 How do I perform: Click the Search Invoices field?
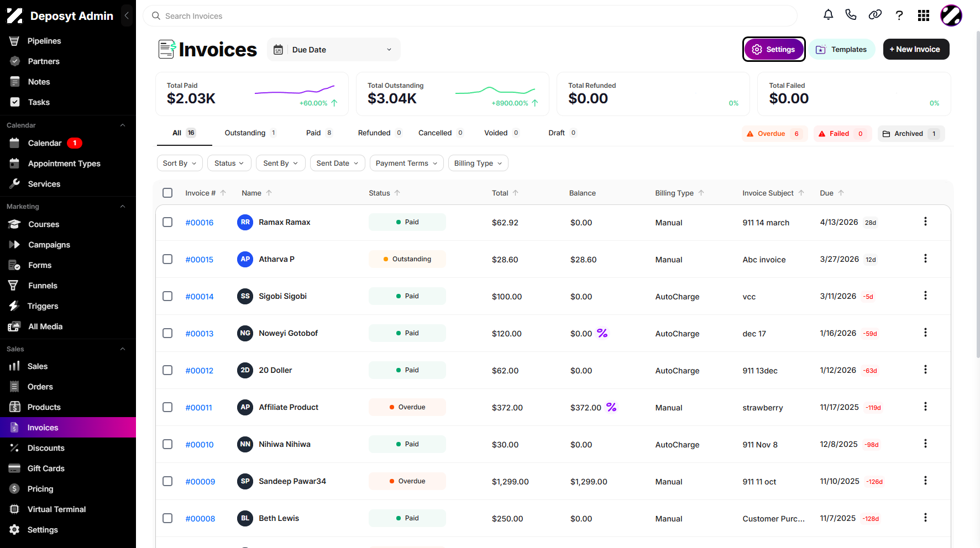tap(470, 16)
